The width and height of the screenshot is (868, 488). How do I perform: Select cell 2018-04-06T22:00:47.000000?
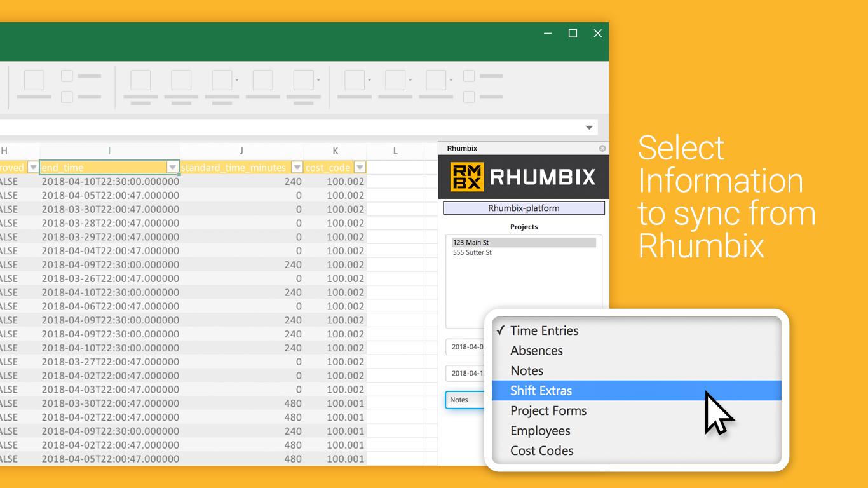point(109,306)
